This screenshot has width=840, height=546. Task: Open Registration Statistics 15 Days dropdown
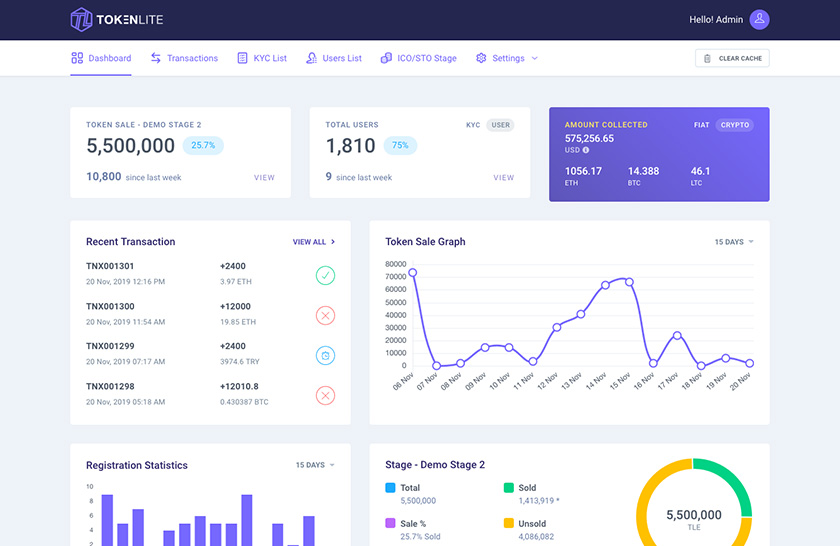(315, 465)
